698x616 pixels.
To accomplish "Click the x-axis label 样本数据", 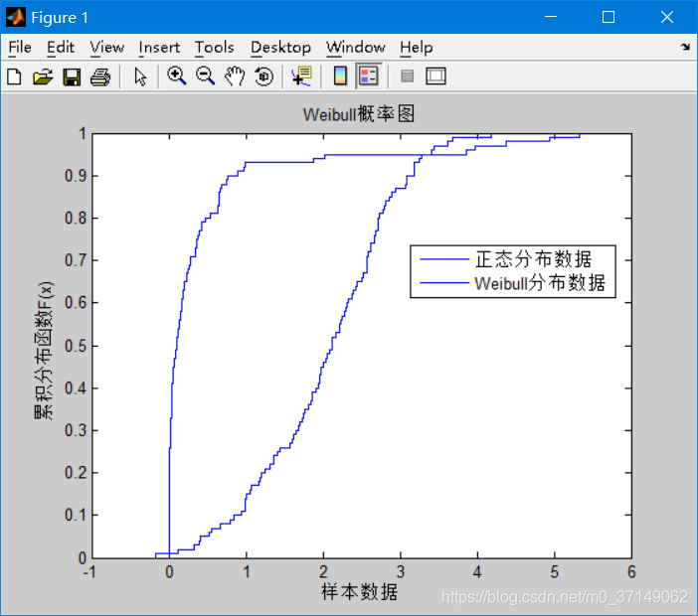I will pos(360,592).
